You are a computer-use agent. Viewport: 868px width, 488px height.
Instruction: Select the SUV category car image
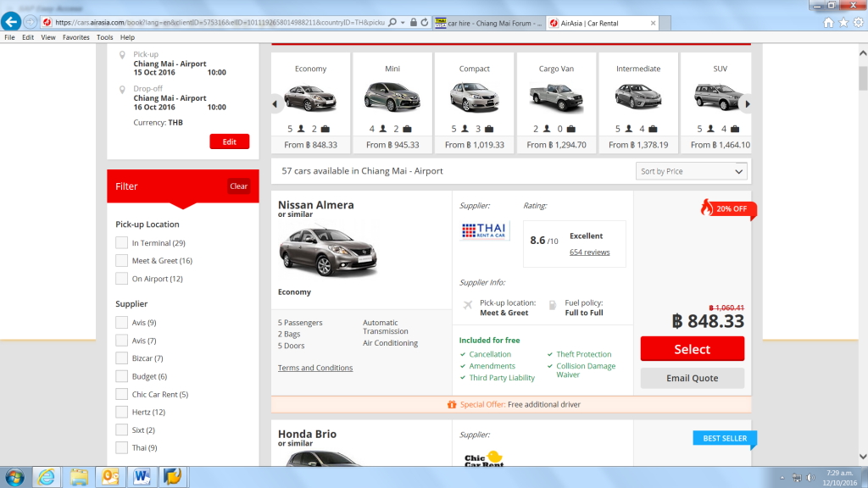pyautogui.click(x=719, y=97)
